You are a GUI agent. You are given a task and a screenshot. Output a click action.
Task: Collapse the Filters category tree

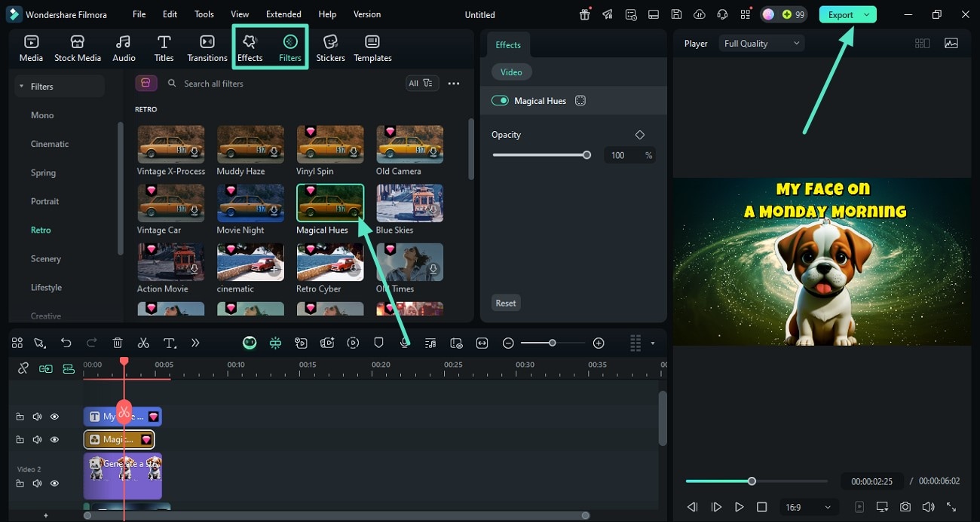point(21,87)
